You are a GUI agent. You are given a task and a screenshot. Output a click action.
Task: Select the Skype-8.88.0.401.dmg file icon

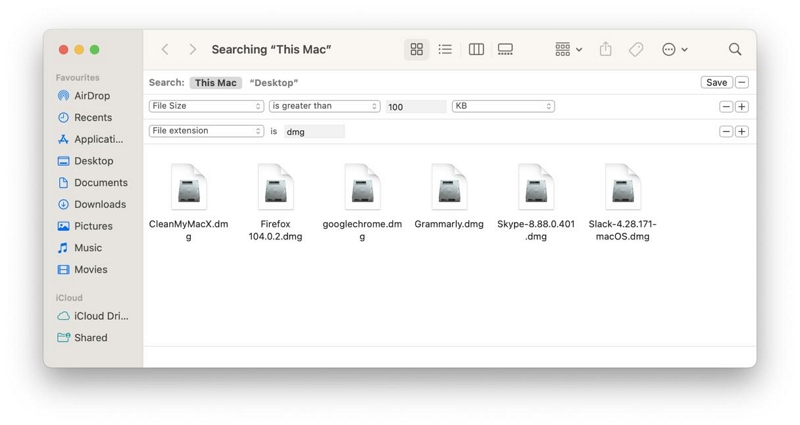click(x=536, y=187)
